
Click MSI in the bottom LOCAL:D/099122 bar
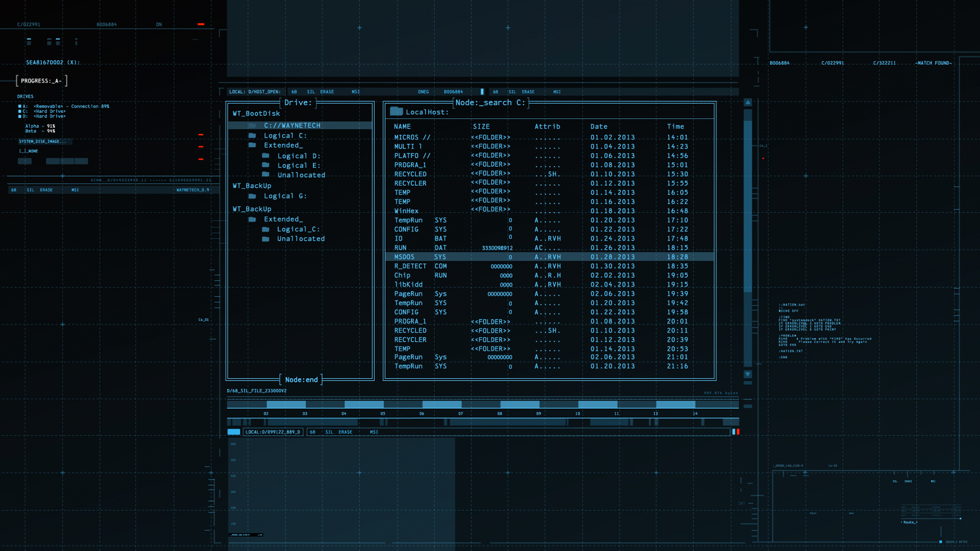click(374, 432)
